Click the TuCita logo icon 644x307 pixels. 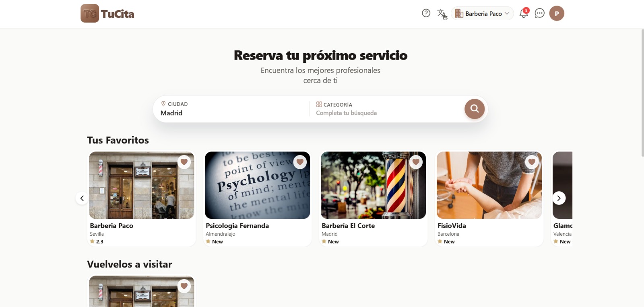[90, 13]
